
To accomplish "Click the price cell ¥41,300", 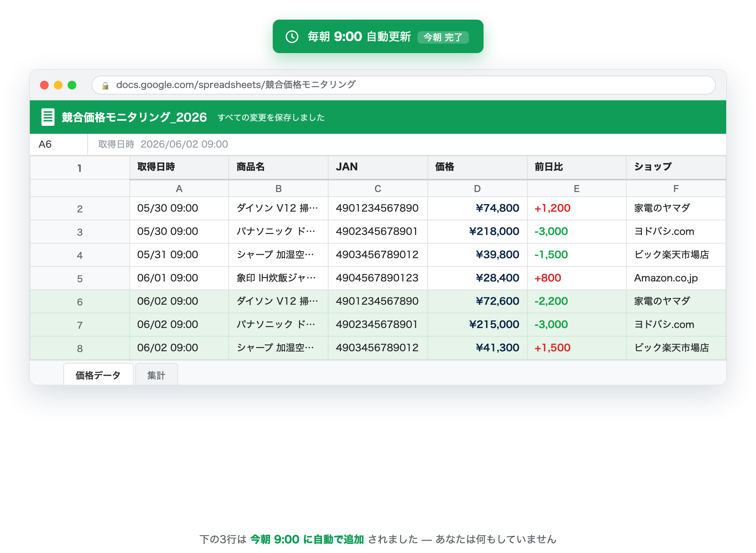I will 477,348.
